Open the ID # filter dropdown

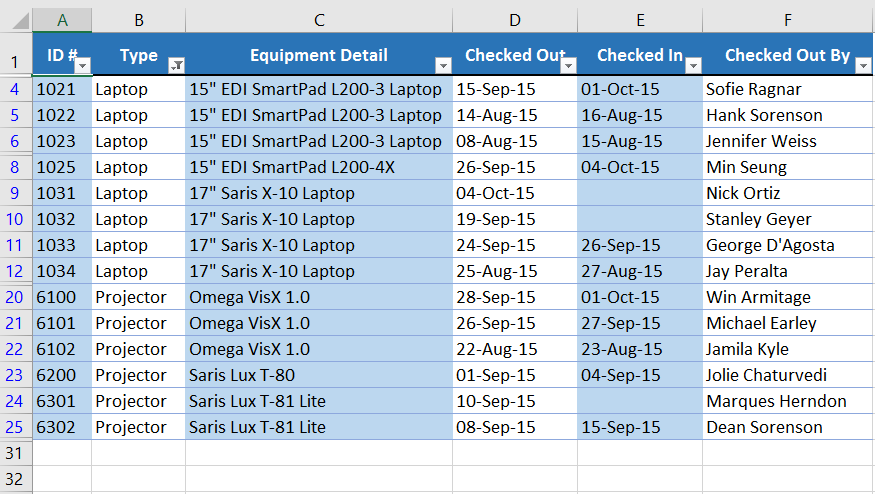pos(83,65)
